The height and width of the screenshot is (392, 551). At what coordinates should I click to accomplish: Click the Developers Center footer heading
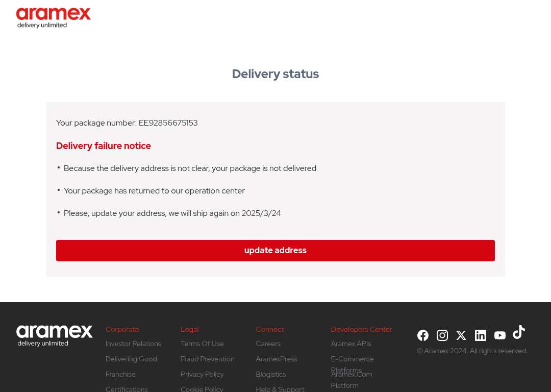362,329
